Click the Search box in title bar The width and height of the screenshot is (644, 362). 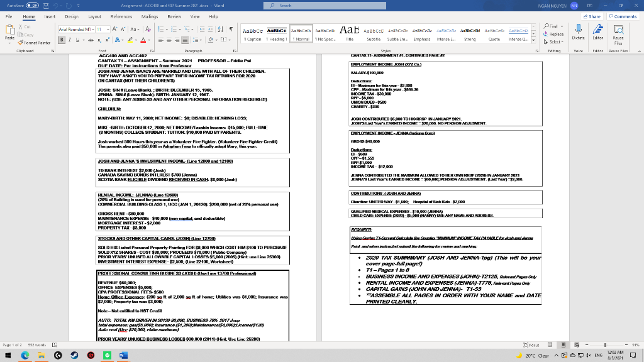point(325,5)
